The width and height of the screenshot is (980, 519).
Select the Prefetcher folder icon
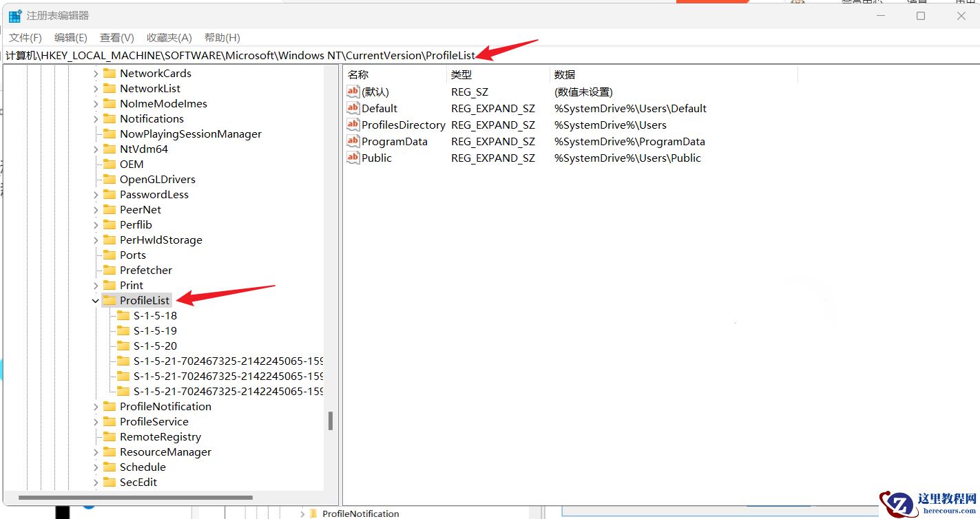click(x=109, y=270)
